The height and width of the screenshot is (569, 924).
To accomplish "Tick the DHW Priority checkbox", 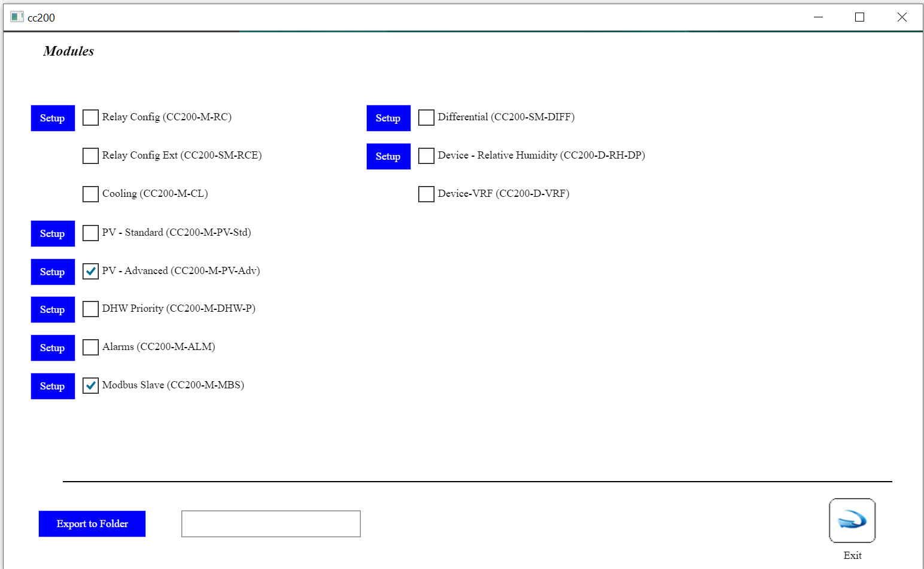I will pyautogui.click(x=90, y=309).
